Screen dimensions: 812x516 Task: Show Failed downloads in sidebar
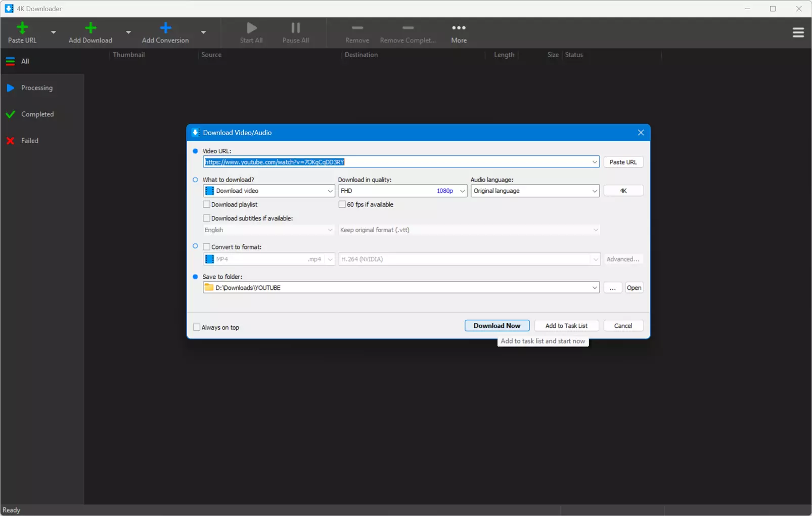[x=42, y=141]
